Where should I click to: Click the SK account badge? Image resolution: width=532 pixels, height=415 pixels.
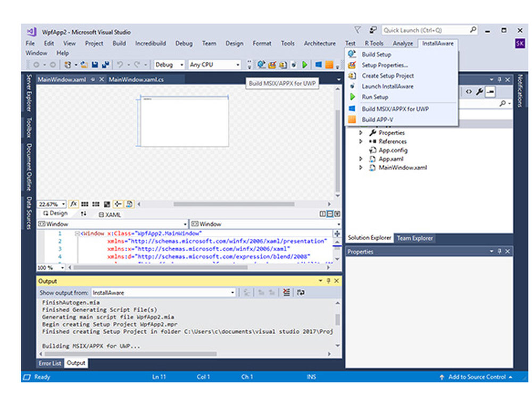click(x=520, y=44)
